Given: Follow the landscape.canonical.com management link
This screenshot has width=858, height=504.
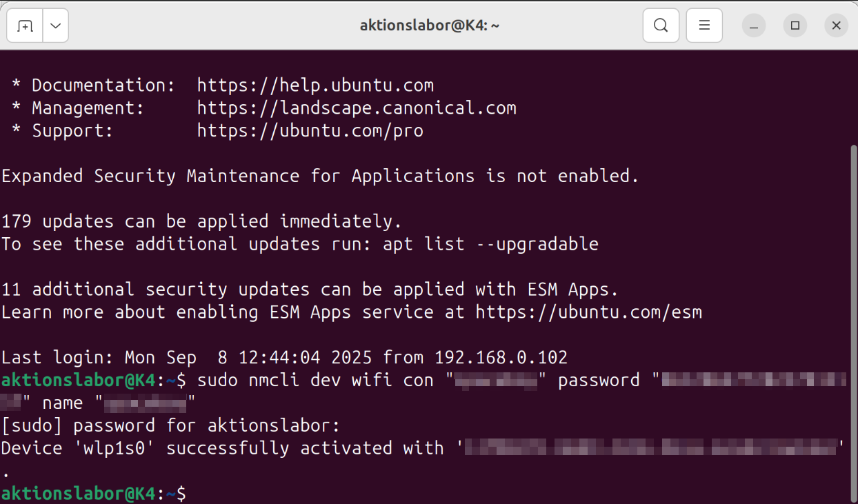Looking at the screenshot, I should 357,108.
